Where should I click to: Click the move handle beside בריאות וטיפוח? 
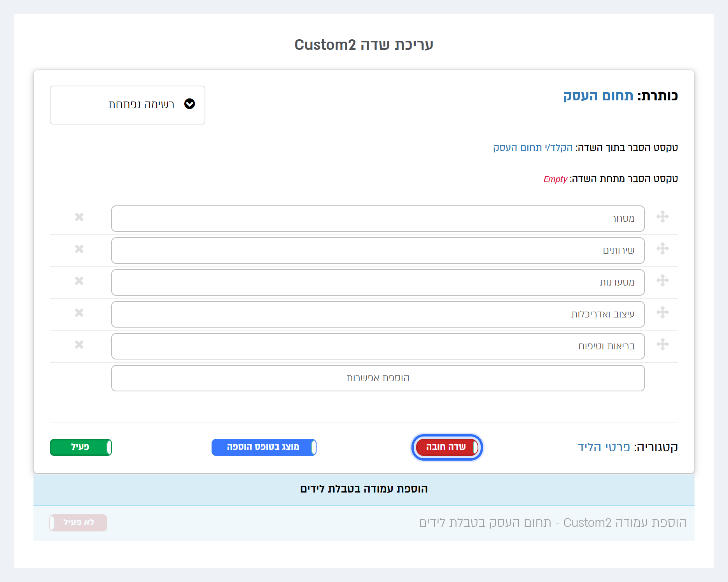663,344
